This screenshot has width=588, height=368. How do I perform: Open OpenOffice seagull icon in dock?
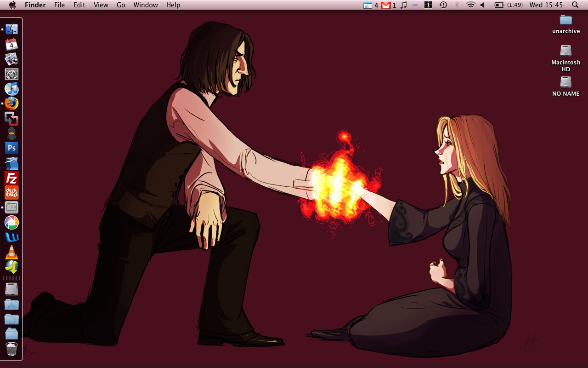(11, 163)
